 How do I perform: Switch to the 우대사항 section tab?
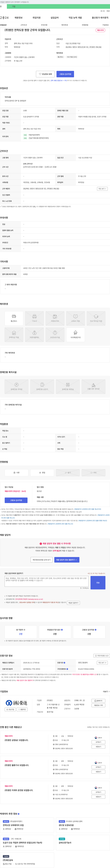tap(44, 25)
